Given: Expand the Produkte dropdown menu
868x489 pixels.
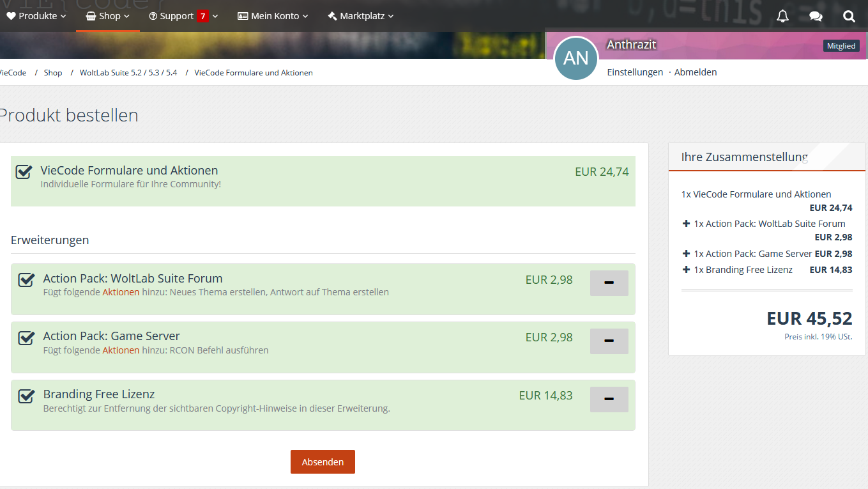Looking at the screenshot, I should coord(36,16).
